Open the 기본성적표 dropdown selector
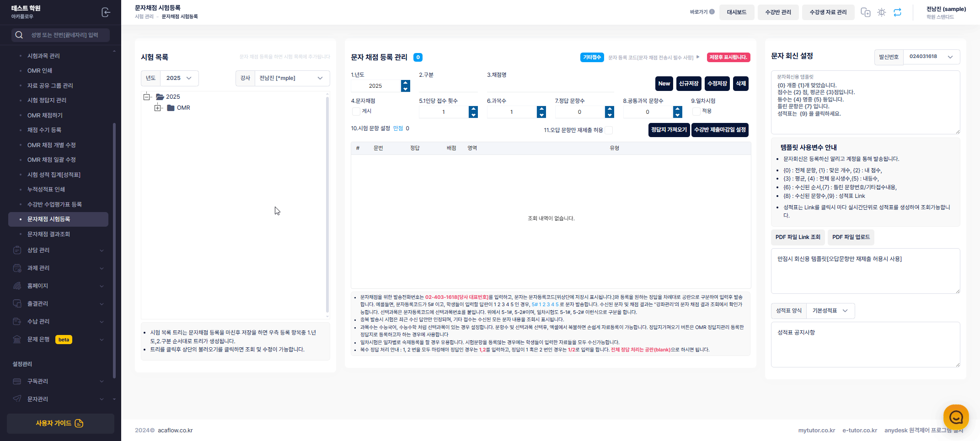This screenshot has height=441, width=980. tap(830, 311)
